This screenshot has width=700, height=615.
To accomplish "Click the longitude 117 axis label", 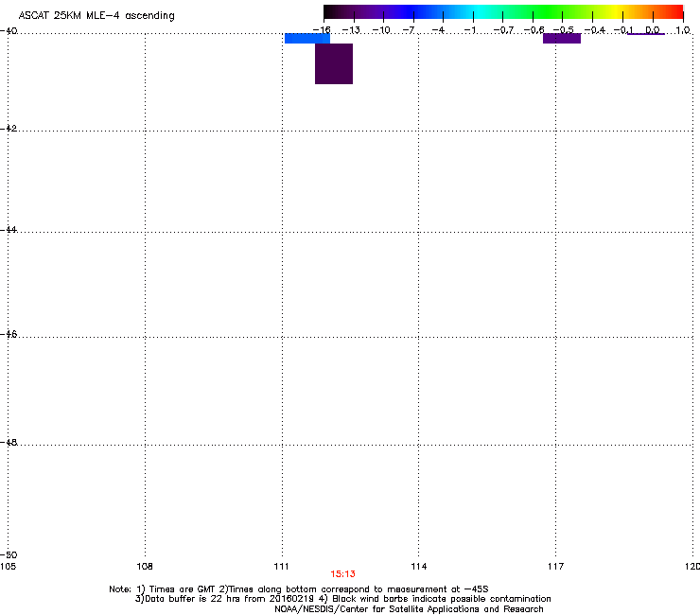I will click(556, 567).
